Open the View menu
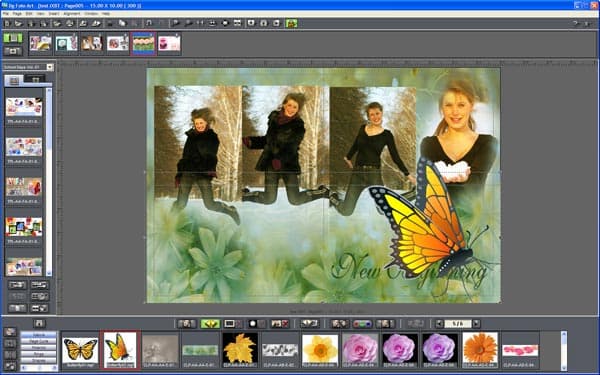The height and width of the screenshot is (375, 600). [x=41, y=13]
